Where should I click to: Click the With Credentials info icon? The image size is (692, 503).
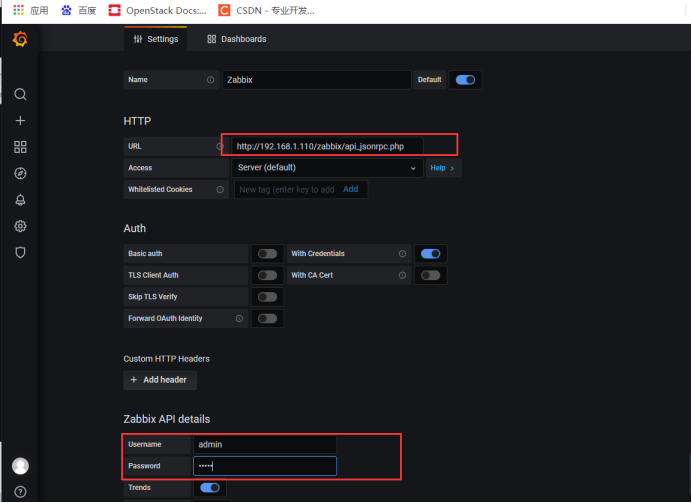coord(402,254)
